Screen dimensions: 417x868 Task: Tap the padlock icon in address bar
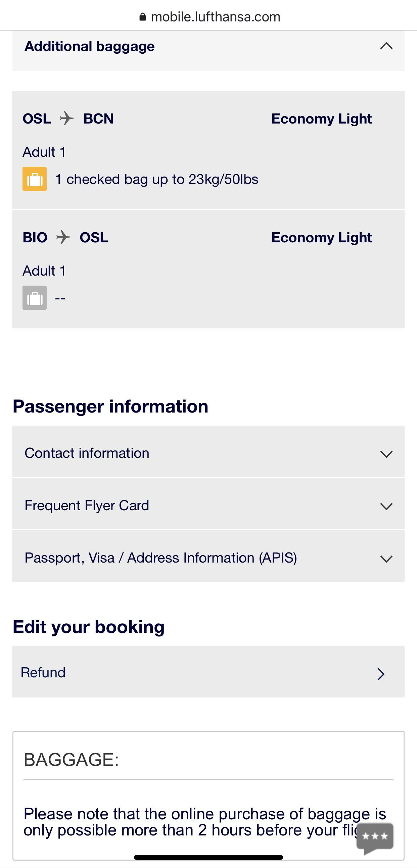tap(143, 17)
